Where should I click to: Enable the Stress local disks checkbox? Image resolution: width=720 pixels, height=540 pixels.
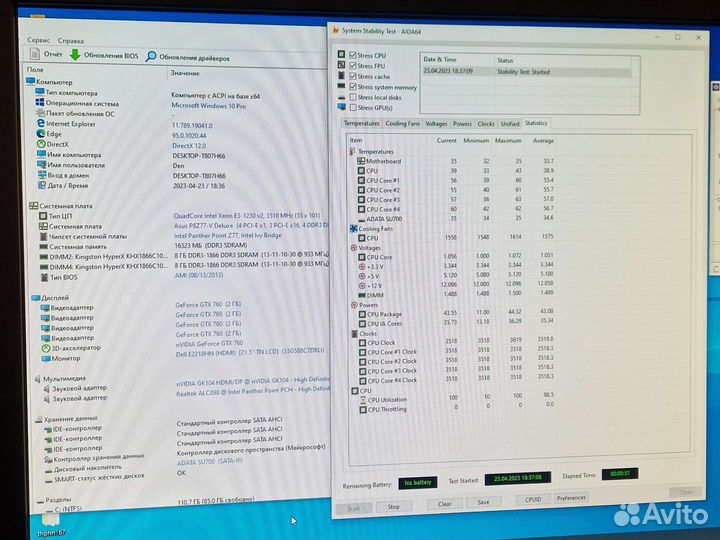353,97
